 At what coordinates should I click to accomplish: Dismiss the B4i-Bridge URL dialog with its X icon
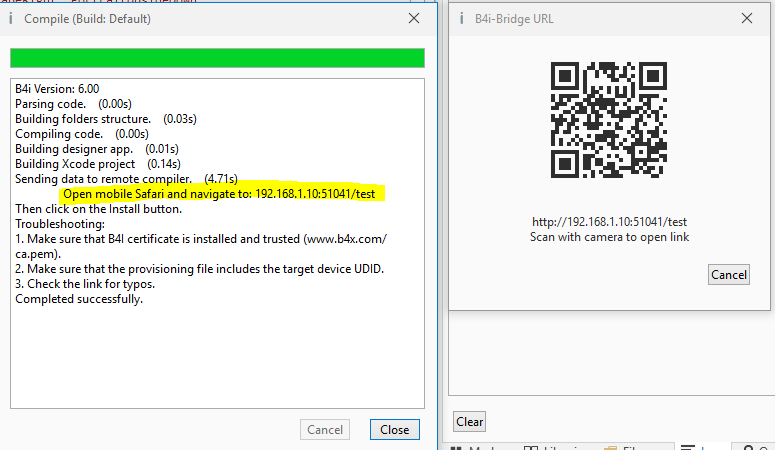pyautogui.click(x=747, y=18)
